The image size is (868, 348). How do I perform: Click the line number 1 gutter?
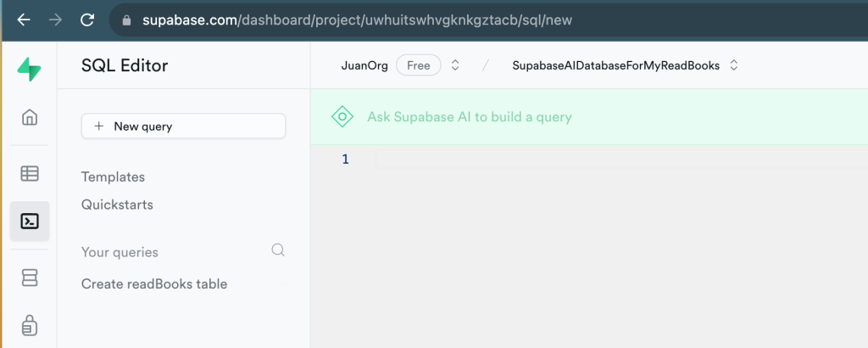346,160
